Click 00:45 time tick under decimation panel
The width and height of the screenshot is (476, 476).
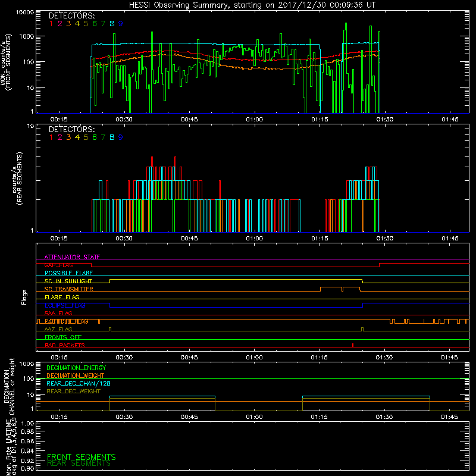click(x=189, y=417)
